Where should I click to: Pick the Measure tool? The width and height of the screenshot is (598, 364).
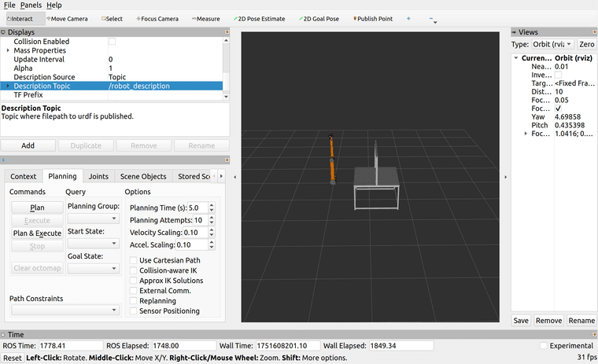point(206,19)
